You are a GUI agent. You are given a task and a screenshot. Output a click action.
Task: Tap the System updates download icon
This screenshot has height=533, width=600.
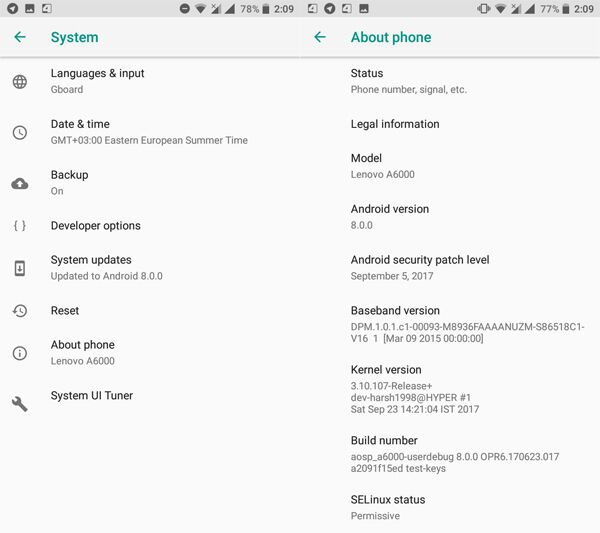20,268
